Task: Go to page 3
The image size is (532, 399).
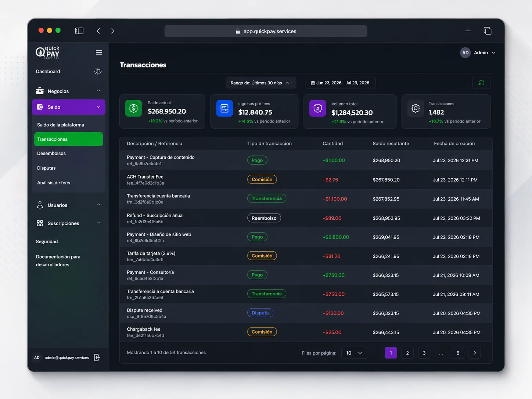Action: click(424, 353)
